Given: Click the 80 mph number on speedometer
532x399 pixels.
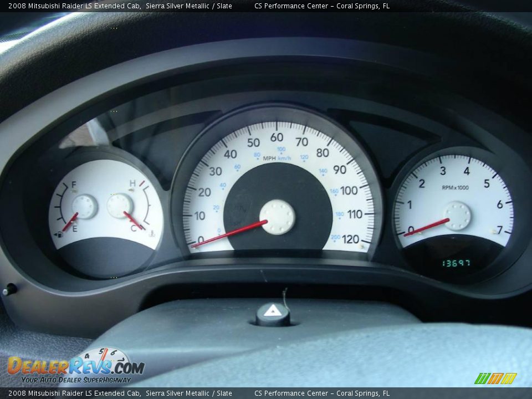Looking at the screenshot, I should (323, 153).
